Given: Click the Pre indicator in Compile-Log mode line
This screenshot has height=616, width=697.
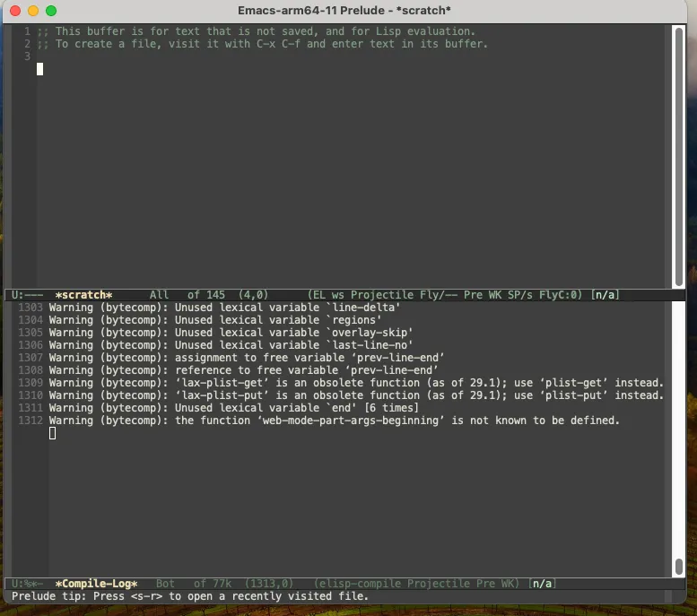Looking at the screenshot, I should 473,584.
